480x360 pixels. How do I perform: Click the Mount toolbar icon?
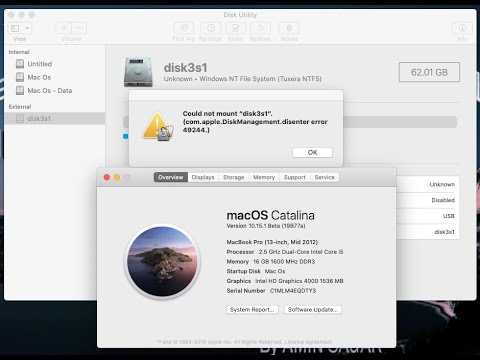click(289, 28)
